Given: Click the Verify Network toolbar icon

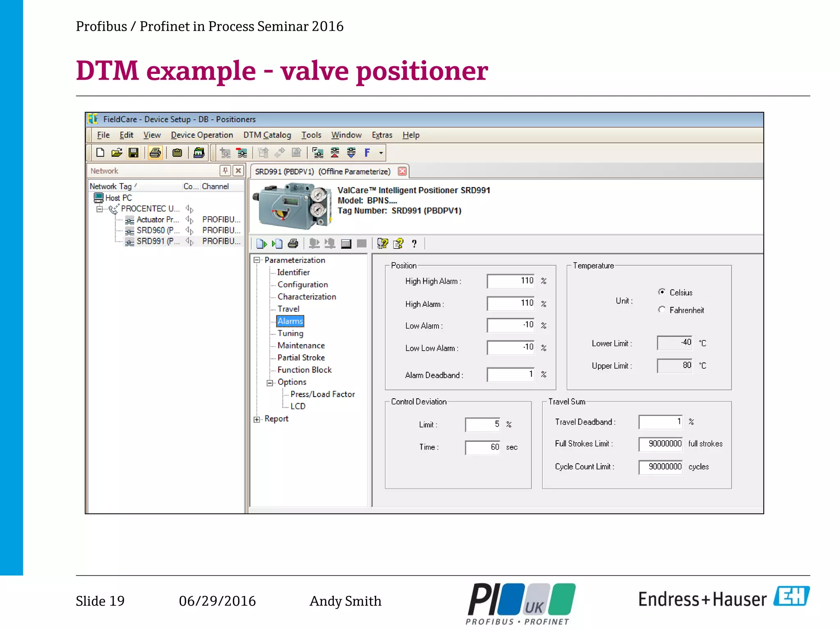Looking at the screenshot, I should 318,153.
